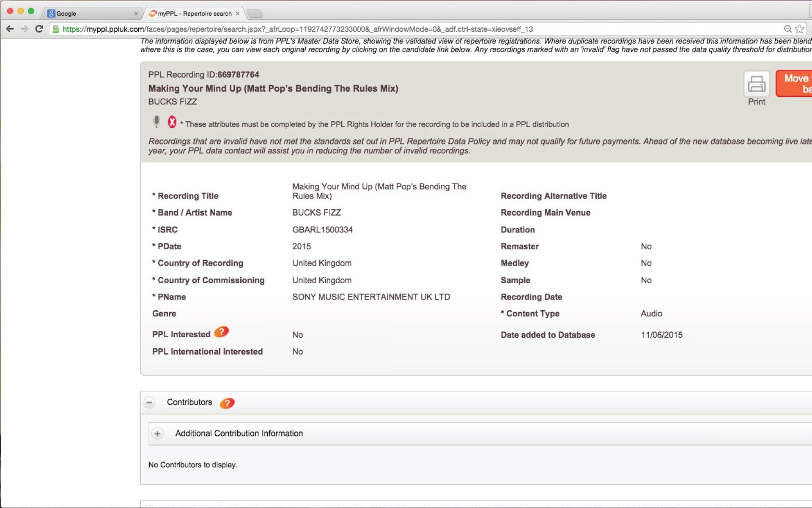Open a new browser tab
This screenshot has height=508, width=812.
[255, 14]
